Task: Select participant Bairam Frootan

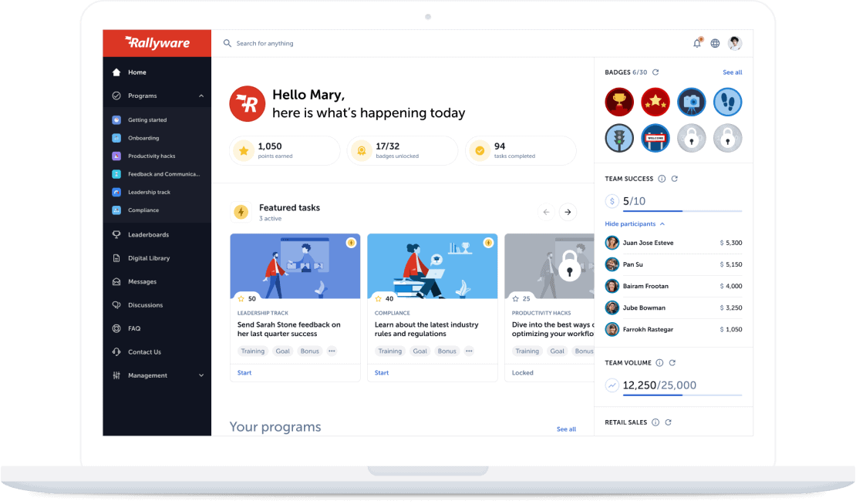Action: (674, 286)
